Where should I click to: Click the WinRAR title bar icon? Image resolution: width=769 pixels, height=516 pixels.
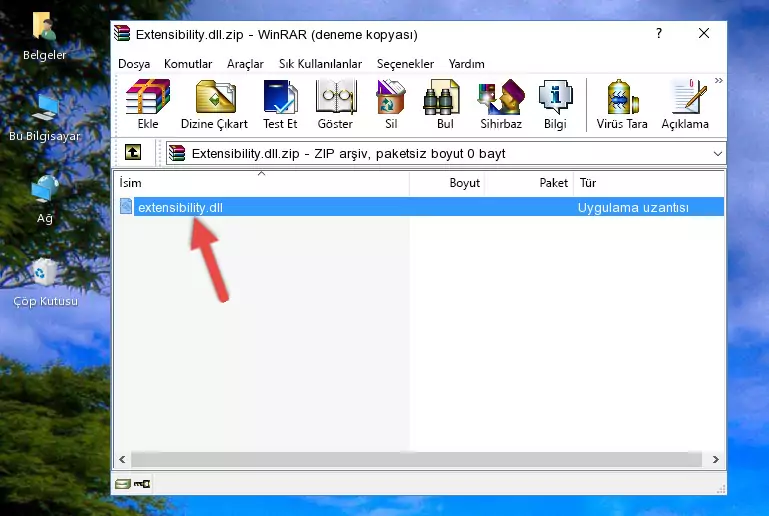[x=122, y=33]
